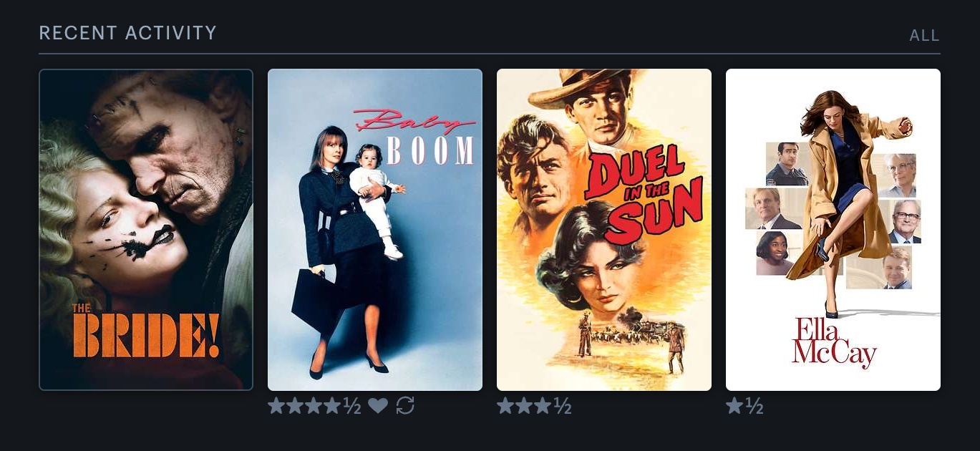Click the rewatch arrows icon under Baby Boom
This screenshot has height=451, width=980.
point(405,407)
